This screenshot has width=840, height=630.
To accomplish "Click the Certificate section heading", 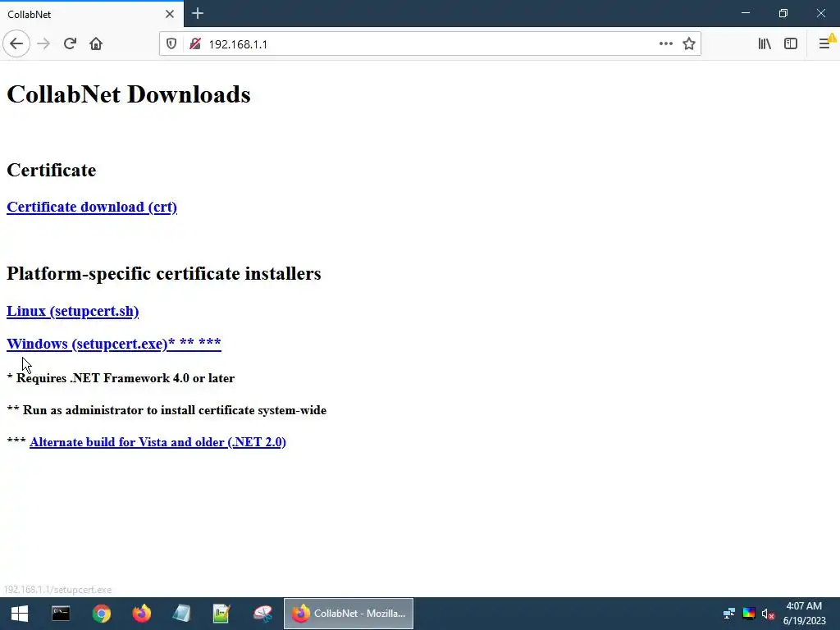I will click(52, 170).
